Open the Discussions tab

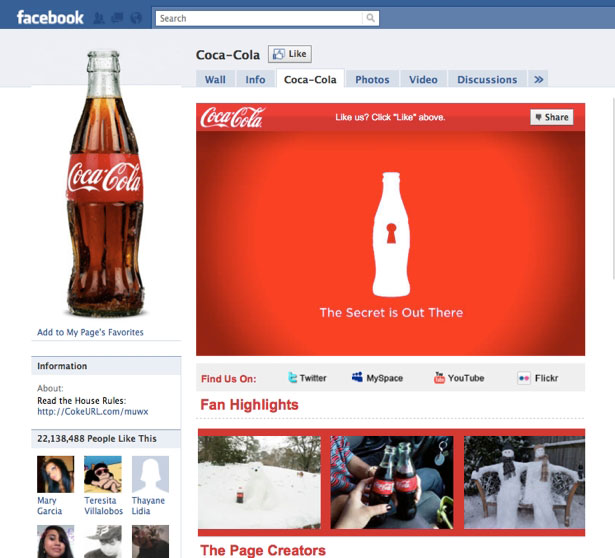(487, 80)
